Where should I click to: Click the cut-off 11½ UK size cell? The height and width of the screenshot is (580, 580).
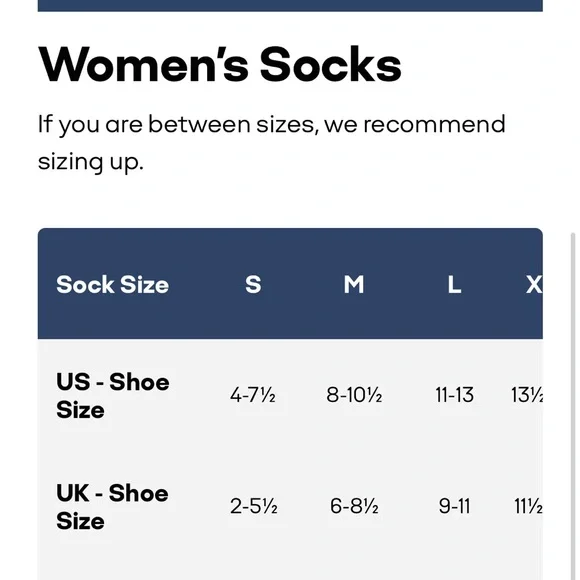tap(528, 506)
